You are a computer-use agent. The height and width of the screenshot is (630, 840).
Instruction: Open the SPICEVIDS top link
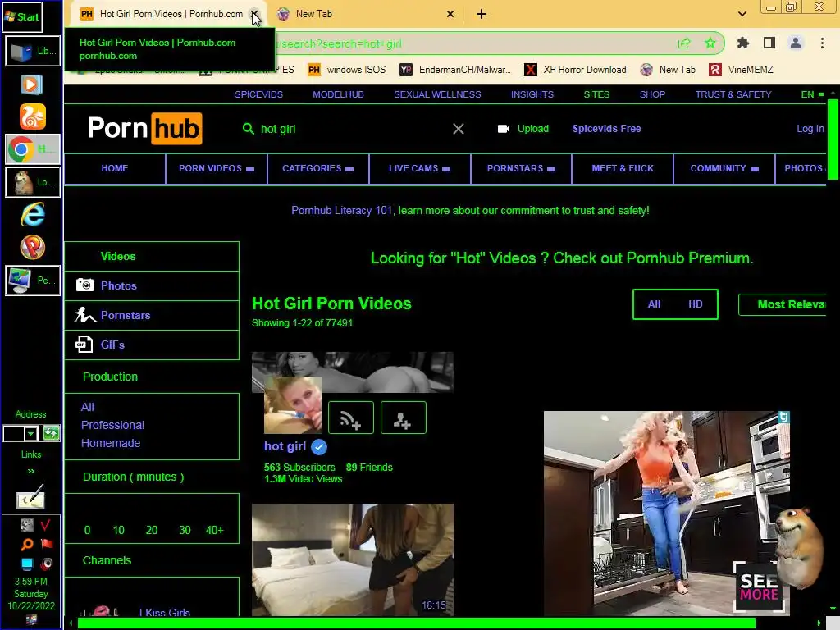click(258, 94)
